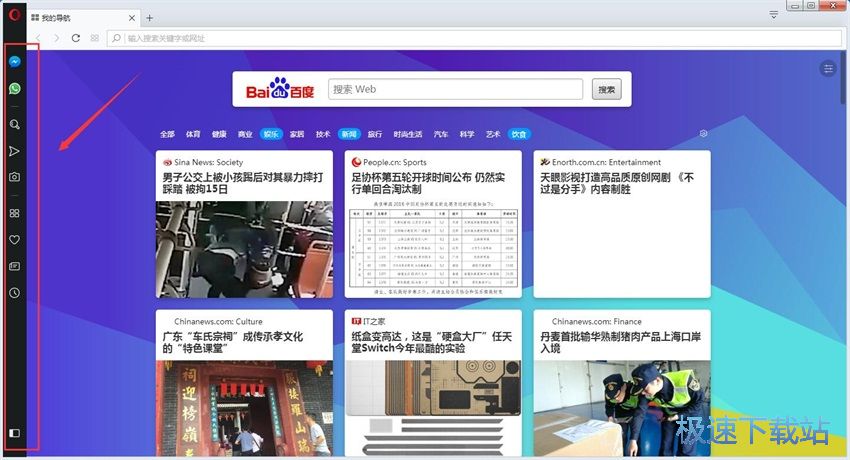
Task: Open personal news icon in sidebar
Action: click(x=15, y=266)
